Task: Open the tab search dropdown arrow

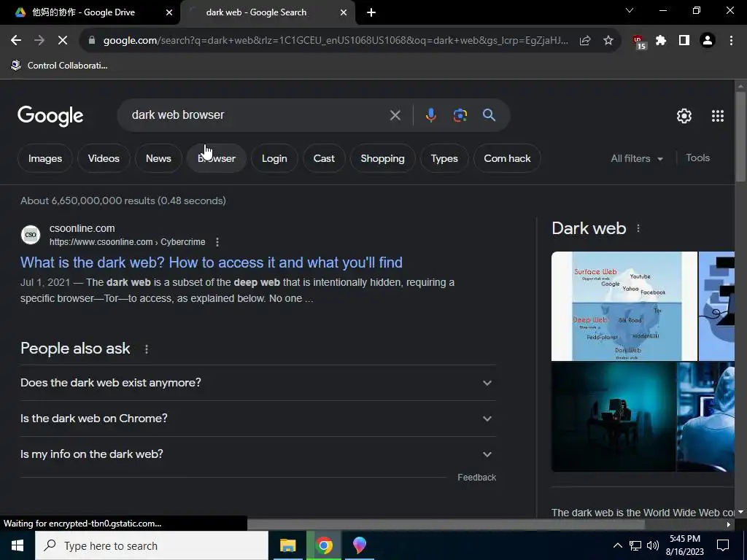Action: tap(630, 10)
